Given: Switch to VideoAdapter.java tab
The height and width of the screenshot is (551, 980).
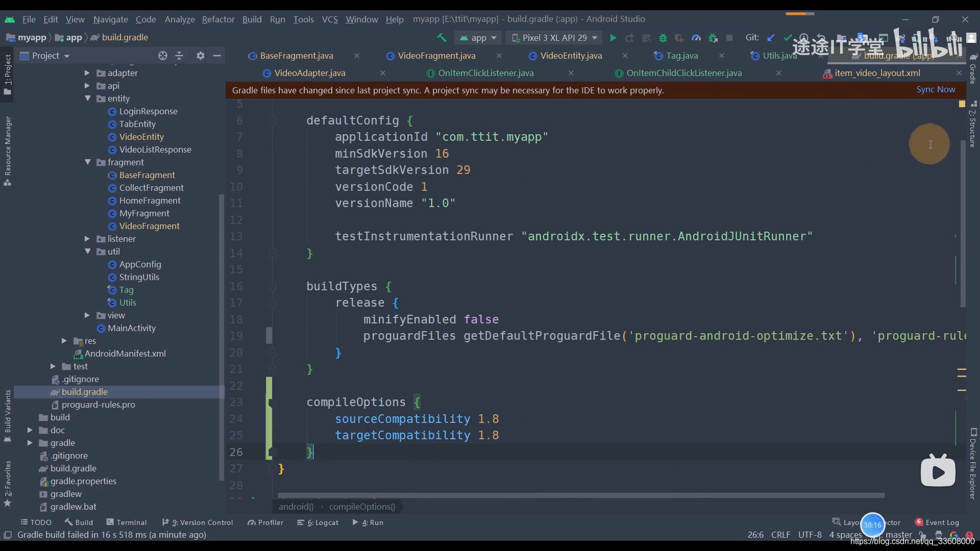Looking at the screenshot, I should click(310, 73).
